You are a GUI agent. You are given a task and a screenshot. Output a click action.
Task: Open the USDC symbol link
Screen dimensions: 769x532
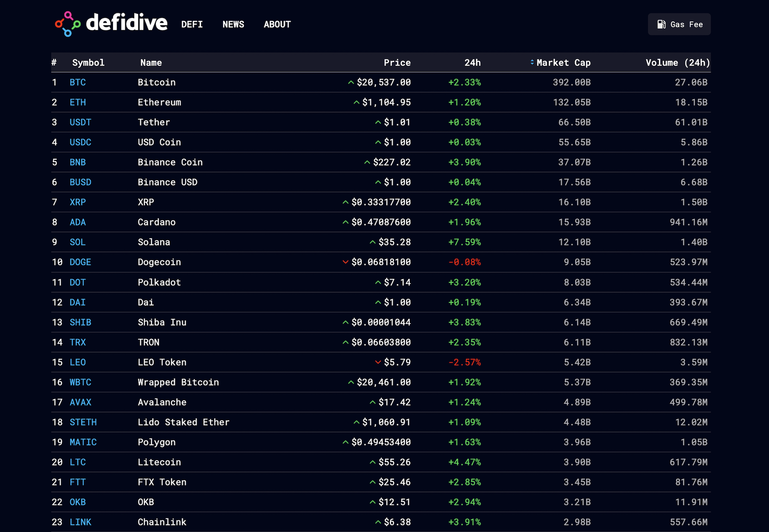80,142
